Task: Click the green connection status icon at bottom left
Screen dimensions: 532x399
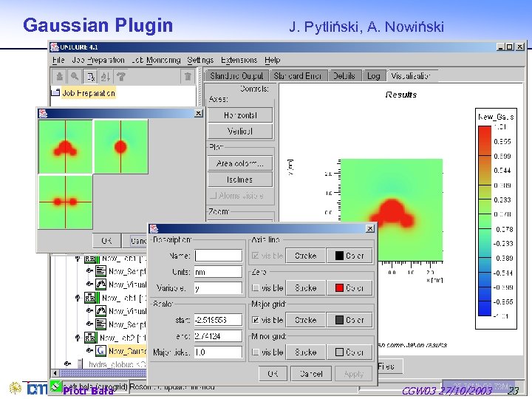Action: (x=55, y=386)
